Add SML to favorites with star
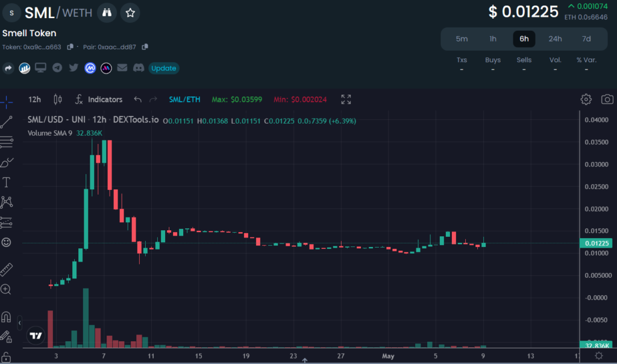This screenshot has height=364, width=617. (130, 12)
